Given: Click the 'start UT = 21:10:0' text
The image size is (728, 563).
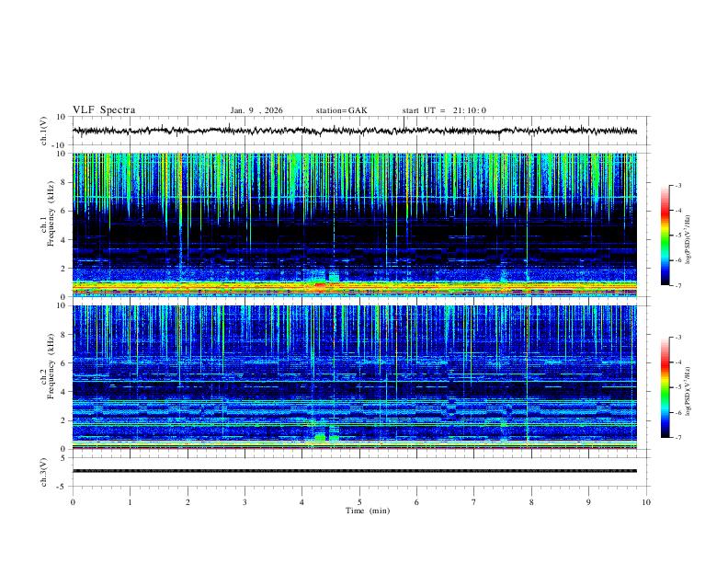Looking at the screenshot, I should click(x=444, y=110).
